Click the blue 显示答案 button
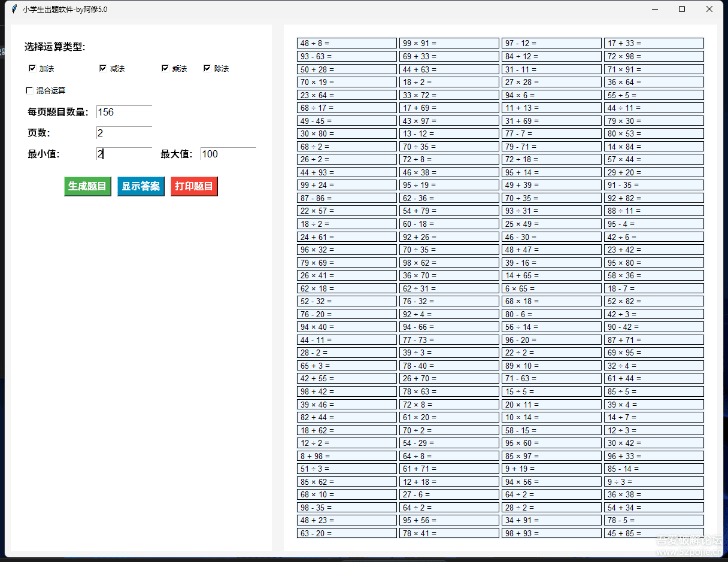The width and height of the screenshot is (728, 562). (141, 186)
